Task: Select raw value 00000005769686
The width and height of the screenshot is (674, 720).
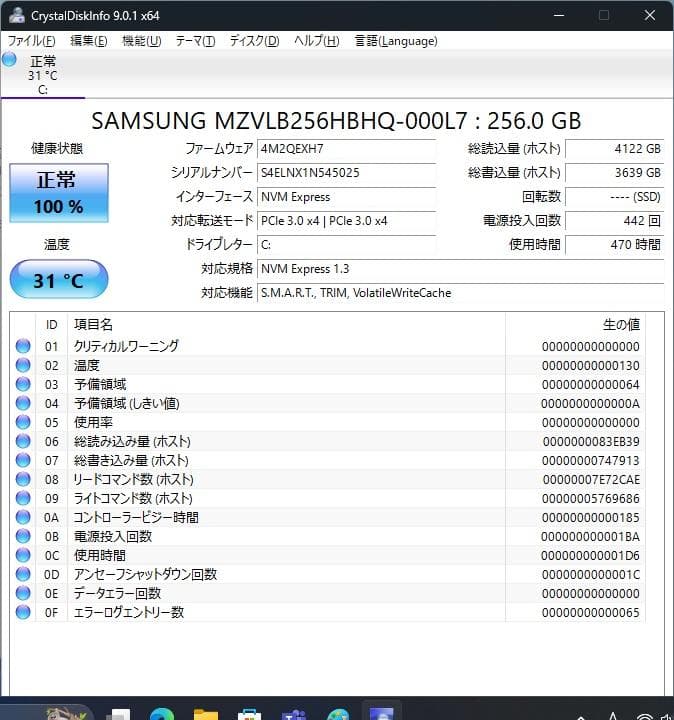Action: [591, 499]
